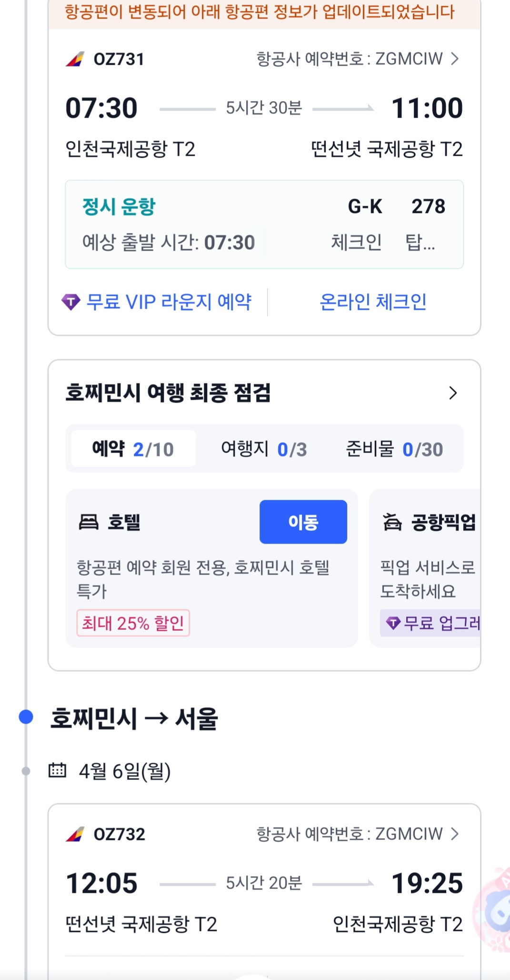Select the 예약 2/10 tab
This screenshot has width=510, height=980.
point(133,449)
